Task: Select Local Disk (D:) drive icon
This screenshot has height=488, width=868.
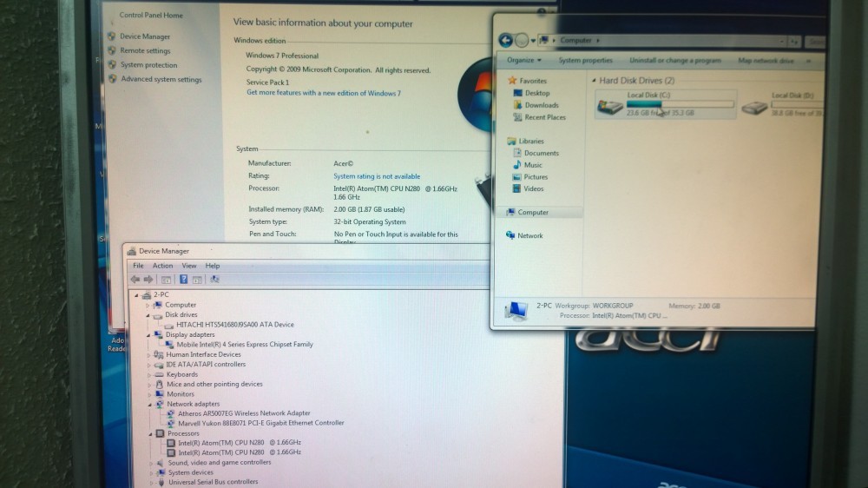Action: point(754,106)
